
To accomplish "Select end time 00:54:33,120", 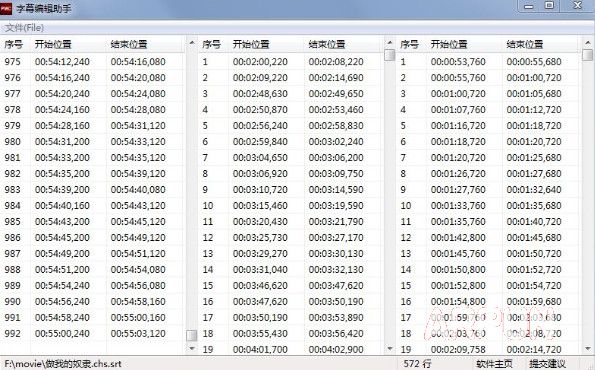I will (138, 141).
